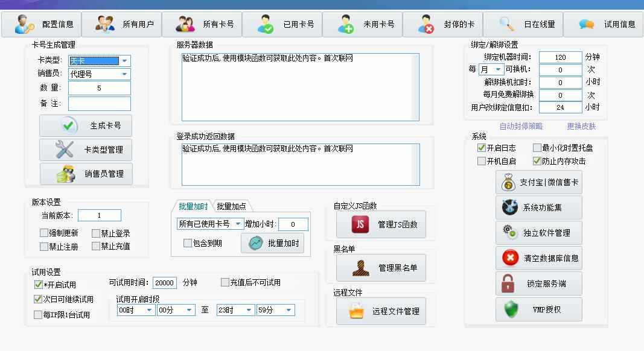Enable 最小化时置托盘 checkbox
The height and width of the screenshot is (351, 644).
pos(537,147)
